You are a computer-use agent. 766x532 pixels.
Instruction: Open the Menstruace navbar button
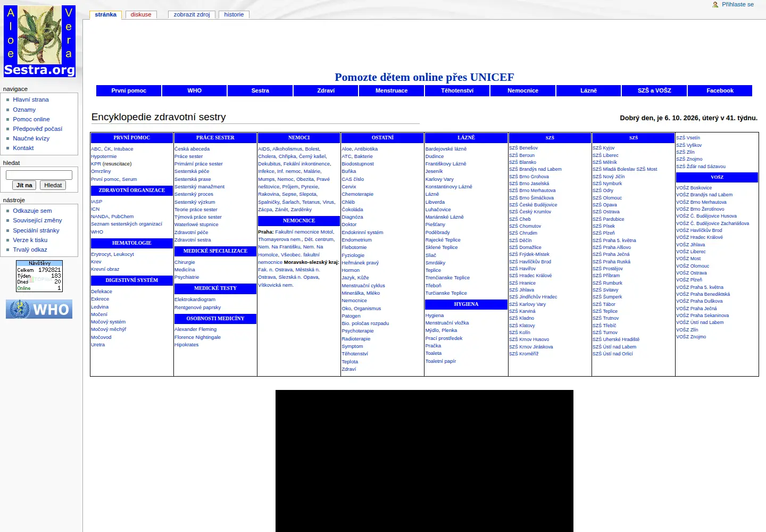[x=392, y=90]
